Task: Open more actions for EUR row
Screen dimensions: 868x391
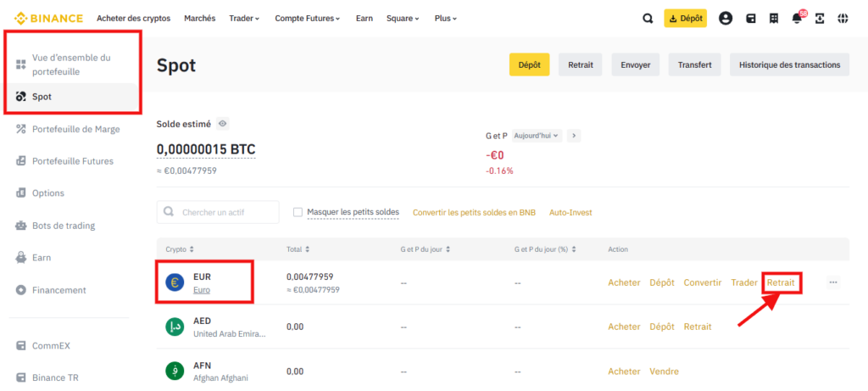Action: point(833,282)
